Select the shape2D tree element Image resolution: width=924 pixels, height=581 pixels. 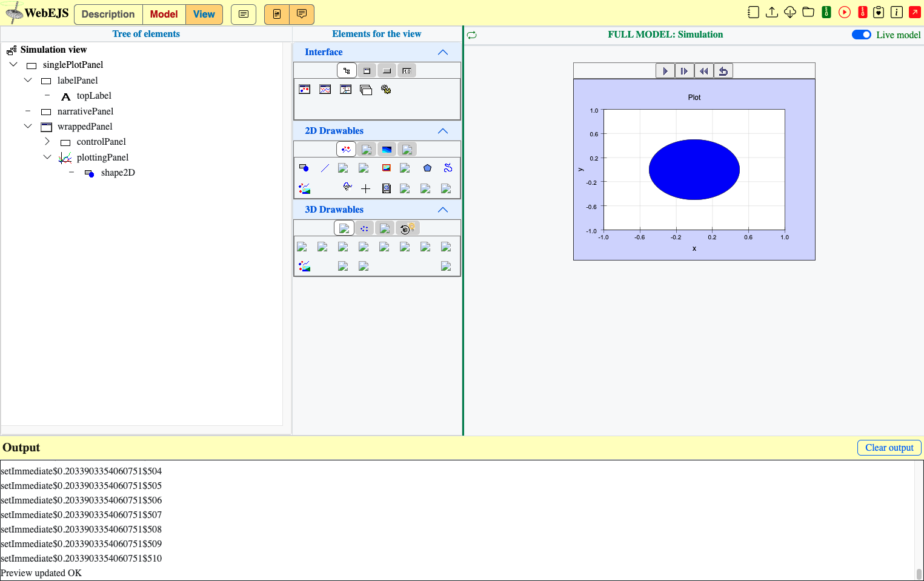(x=118, y=173)
